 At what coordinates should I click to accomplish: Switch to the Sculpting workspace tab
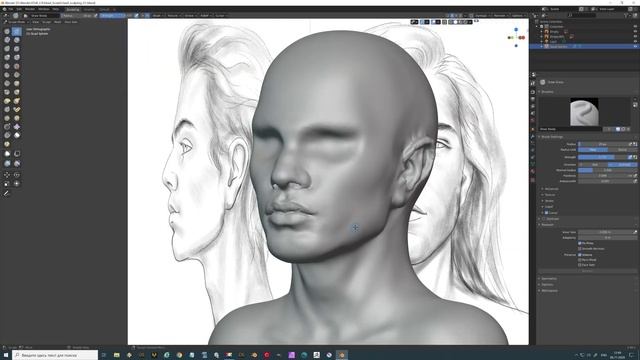[73, 9]
